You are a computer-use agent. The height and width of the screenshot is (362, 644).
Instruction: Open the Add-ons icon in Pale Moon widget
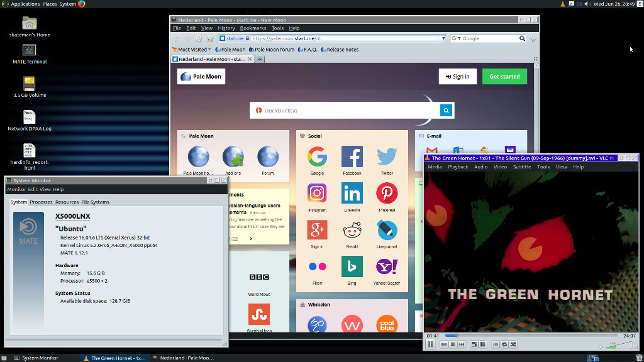click(x=233, y=156)
